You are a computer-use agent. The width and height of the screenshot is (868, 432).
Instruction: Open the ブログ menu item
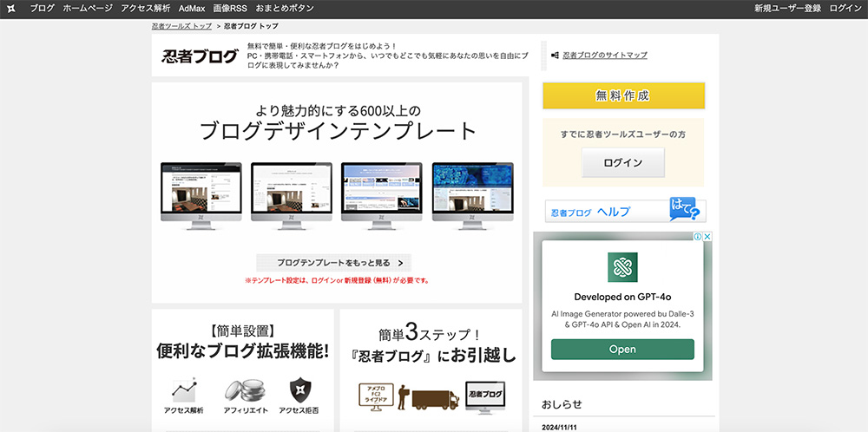(x=42, y=9)
